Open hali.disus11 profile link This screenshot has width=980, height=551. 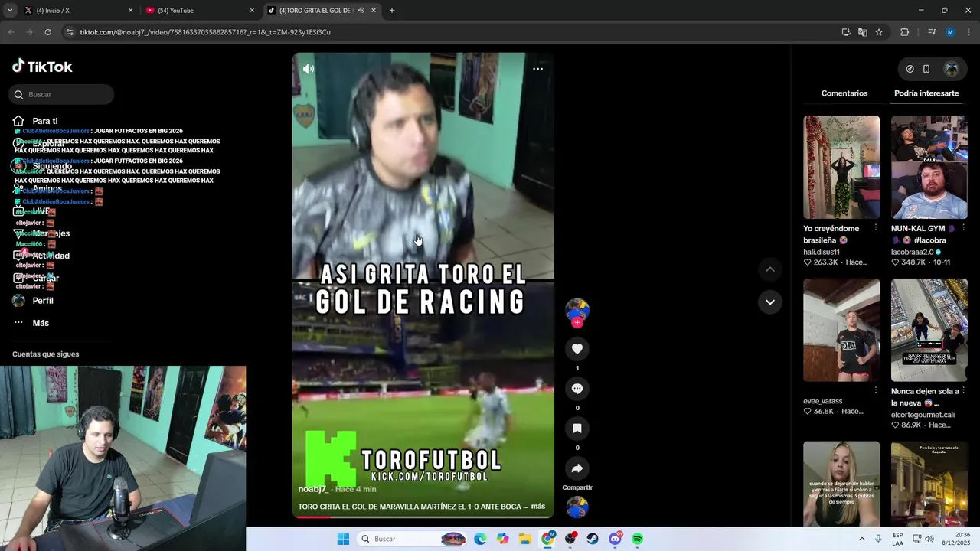[822, 252]
